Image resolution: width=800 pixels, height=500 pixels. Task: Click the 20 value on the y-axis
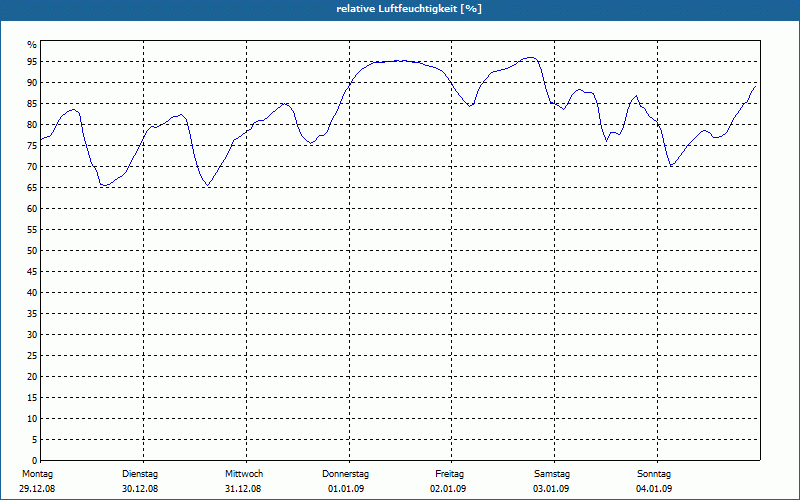pos(32,377)
